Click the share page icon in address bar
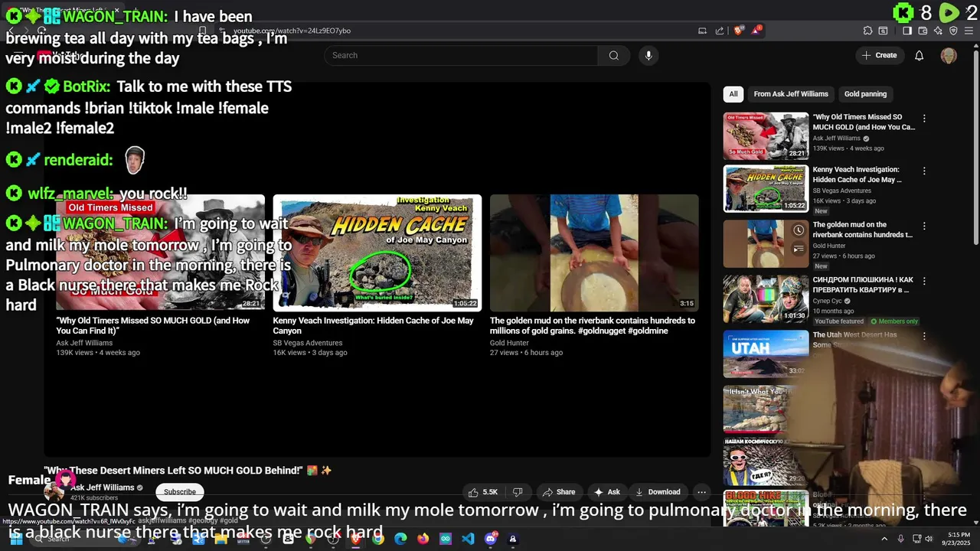 coord(720,31)
